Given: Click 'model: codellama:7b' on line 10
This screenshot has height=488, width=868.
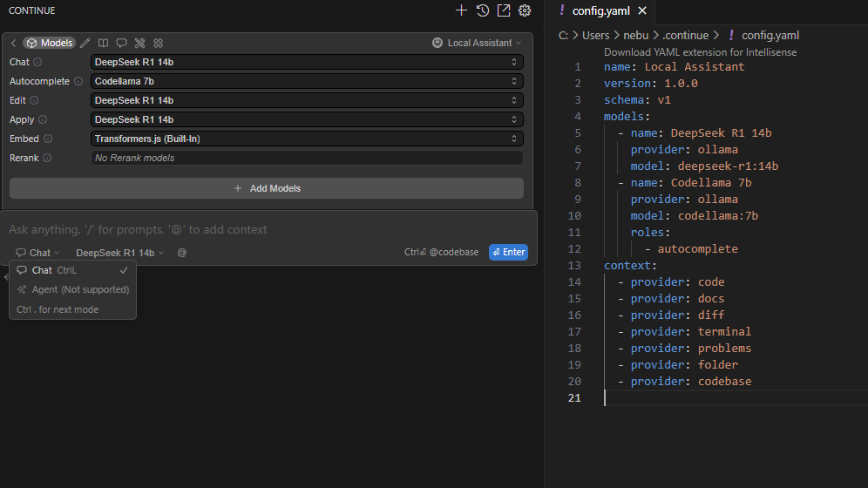Looking at the screenshot, I should coord(695,216).
